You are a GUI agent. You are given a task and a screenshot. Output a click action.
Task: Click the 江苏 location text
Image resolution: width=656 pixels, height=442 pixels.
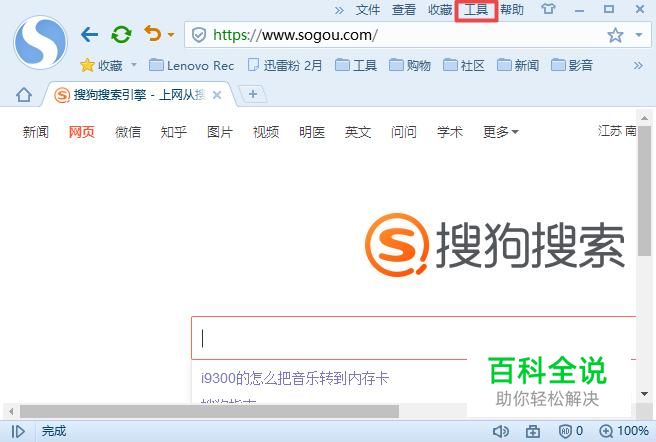click(x=610, y=131)
